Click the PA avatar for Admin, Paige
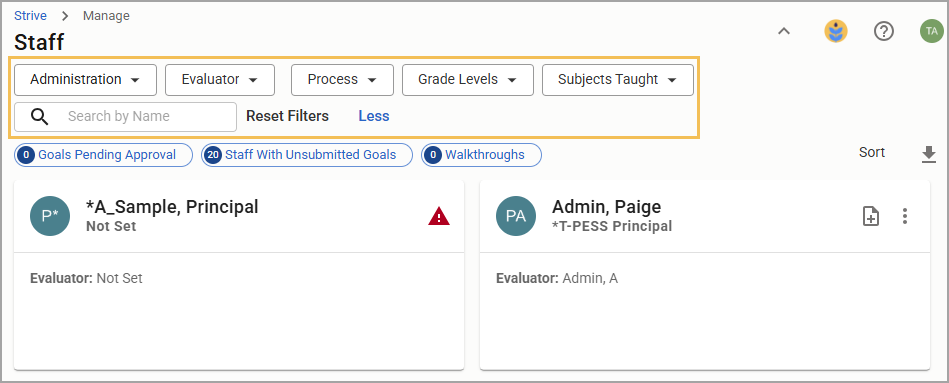The width and height of the screenshot is (949, 383). pos(516,217)
